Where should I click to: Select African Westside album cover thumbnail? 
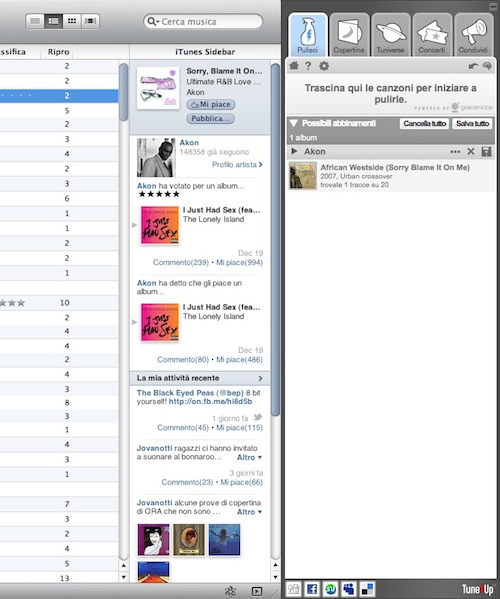click(x=303, y=176)
